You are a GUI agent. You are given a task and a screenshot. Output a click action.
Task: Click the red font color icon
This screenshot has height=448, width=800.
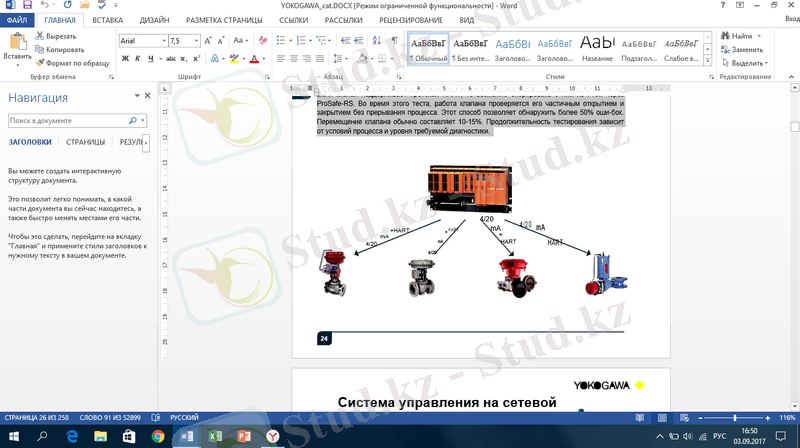(x=254, y=59)
